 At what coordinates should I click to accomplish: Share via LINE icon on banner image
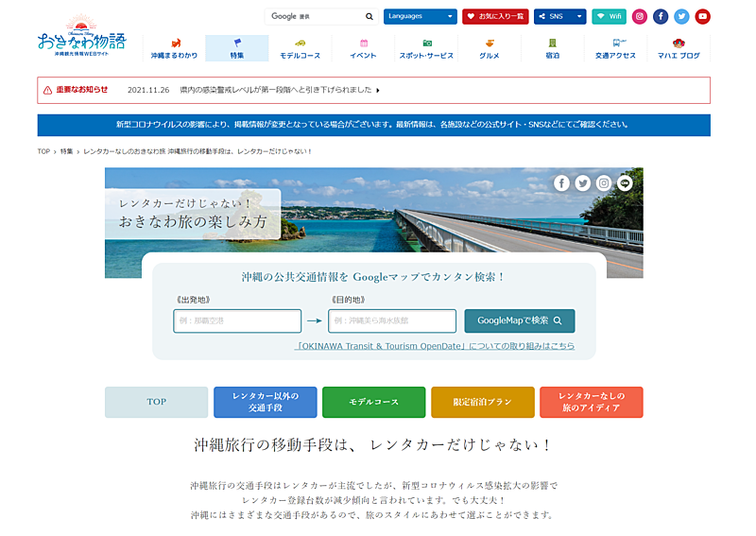pyautogui.click(x=625, y=183)
